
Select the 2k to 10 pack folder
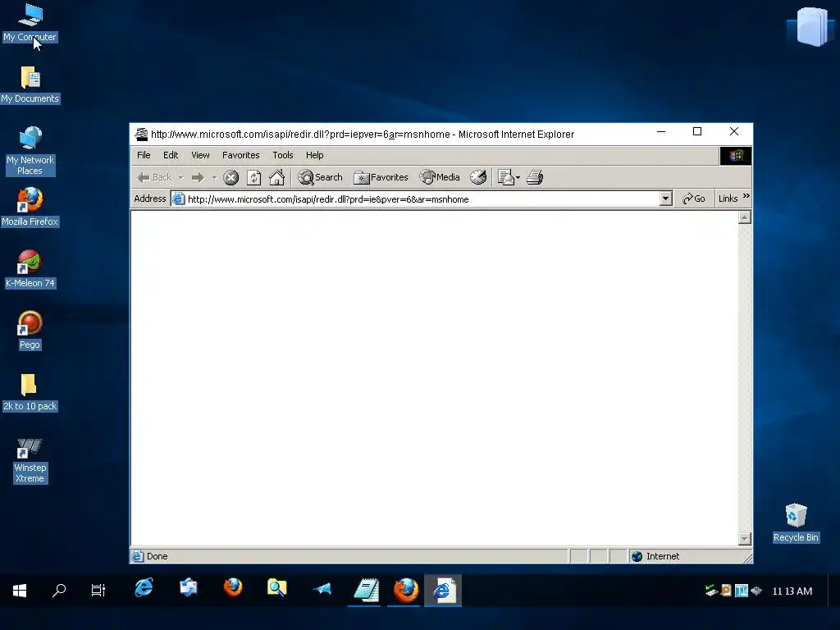coord(30,392)
